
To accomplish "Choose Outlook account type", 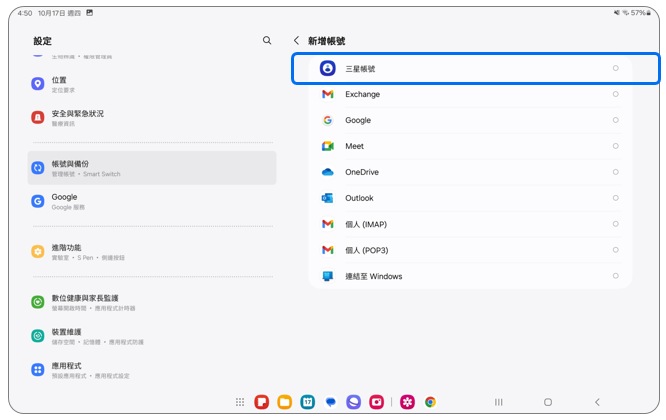I will [x=470, y=198].
